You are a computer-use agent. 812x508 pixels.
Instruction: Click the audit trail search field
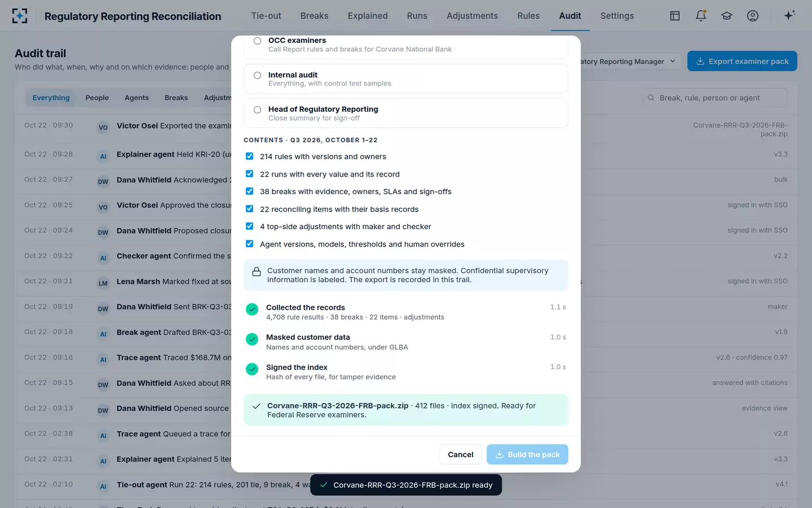(x=714, y=98)
